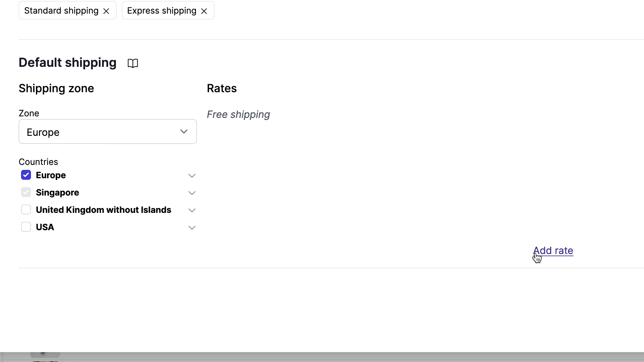The image size is (644, 362).
Task: Remove the Express shipping tag
Action: click(x=205, y=11)
